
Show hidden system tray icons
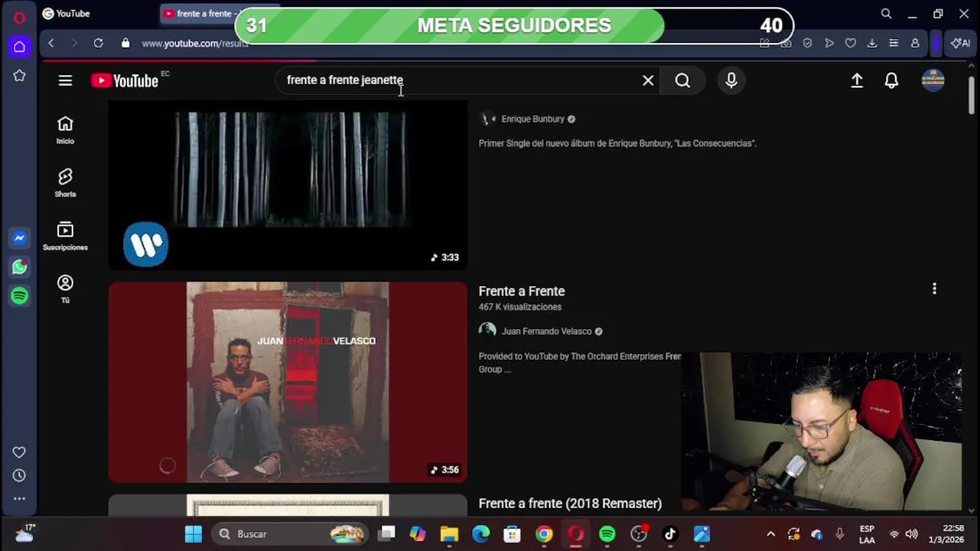point(770,534)
